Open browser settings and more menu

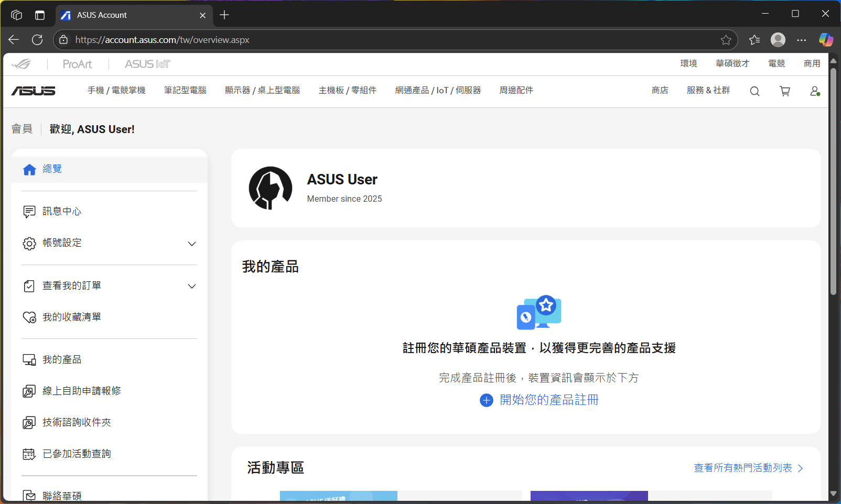tap(802, 40)
